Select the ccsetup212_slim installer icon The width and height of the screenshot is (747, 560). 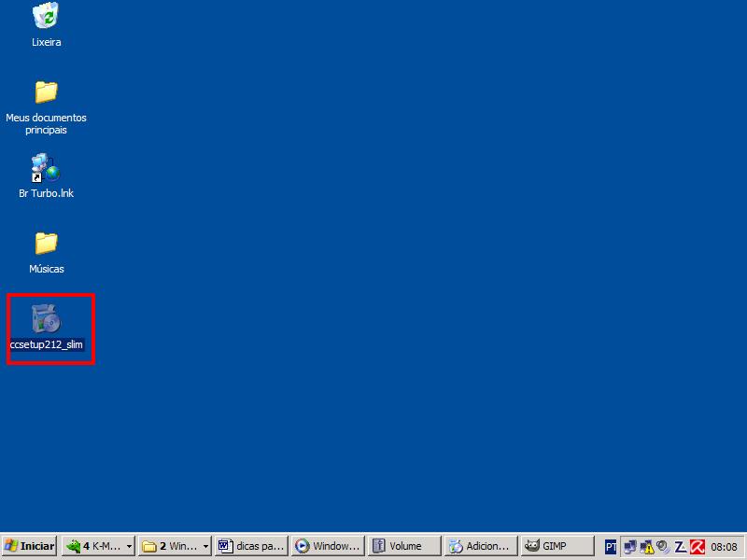(x=46, y=318)
